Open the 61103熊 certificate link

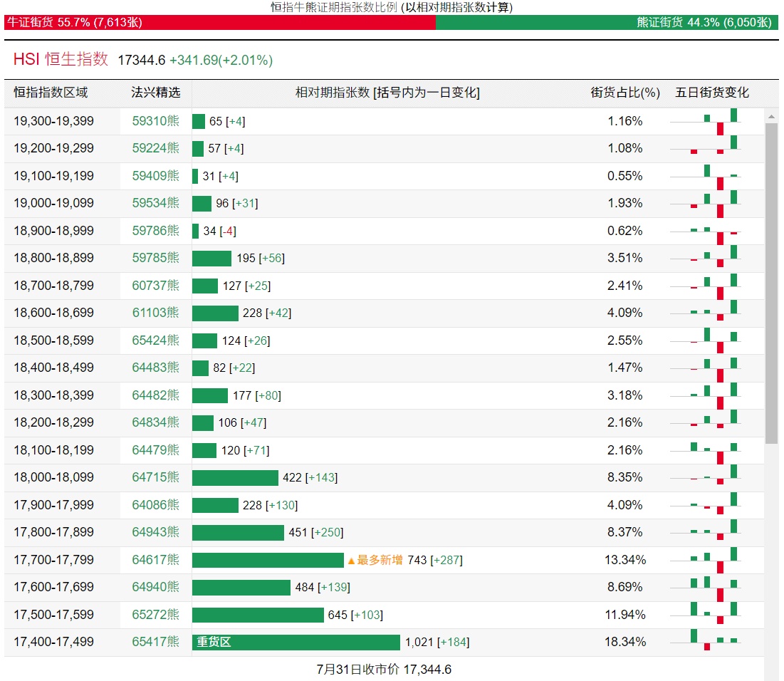(155, 313)
